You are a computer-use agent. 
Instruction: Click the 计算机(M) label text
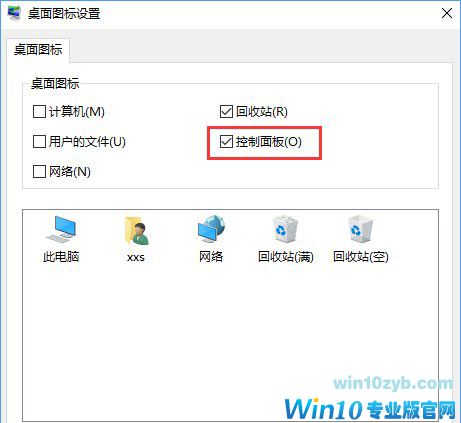(x=77, y=111)
